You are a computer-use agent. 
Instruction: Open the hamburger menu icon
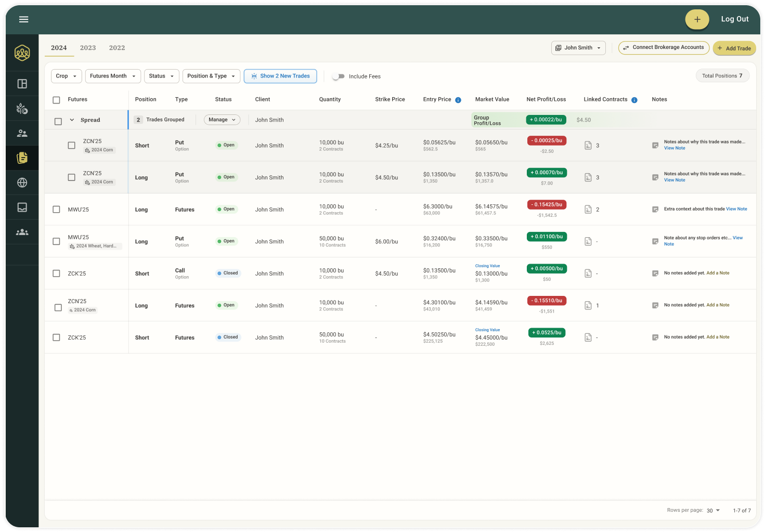pyautogui.click(x=23, y=19)
